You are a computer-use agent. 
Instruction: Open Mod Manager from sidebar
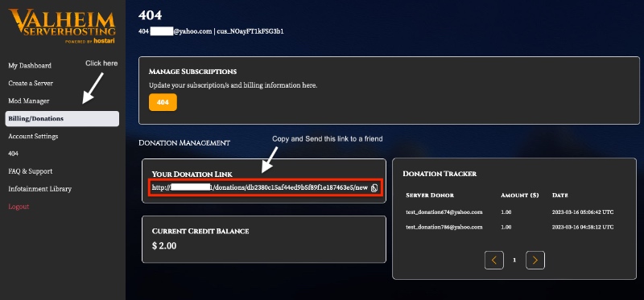coord(29,101)
